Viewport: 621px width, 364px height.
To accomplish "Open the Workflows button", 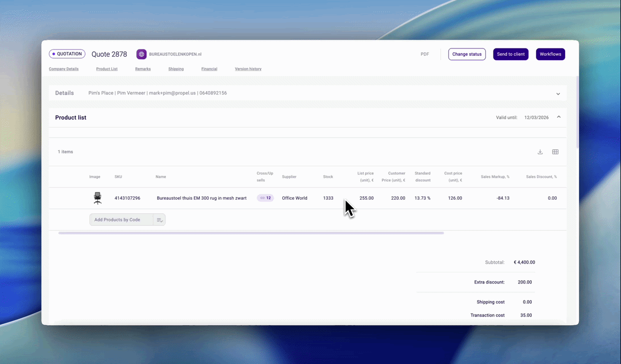I will point(550,54).
